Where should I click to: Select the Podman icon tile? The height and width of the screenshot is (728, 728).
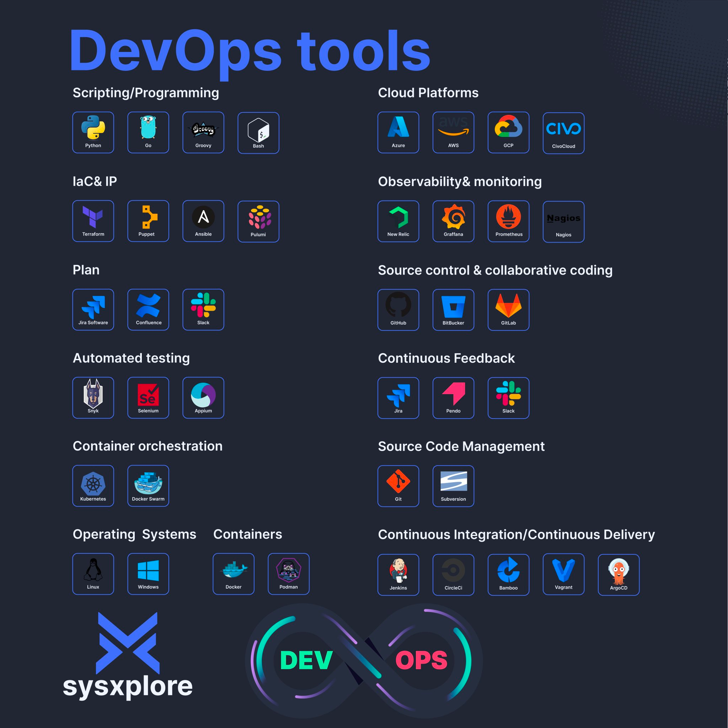288,574
